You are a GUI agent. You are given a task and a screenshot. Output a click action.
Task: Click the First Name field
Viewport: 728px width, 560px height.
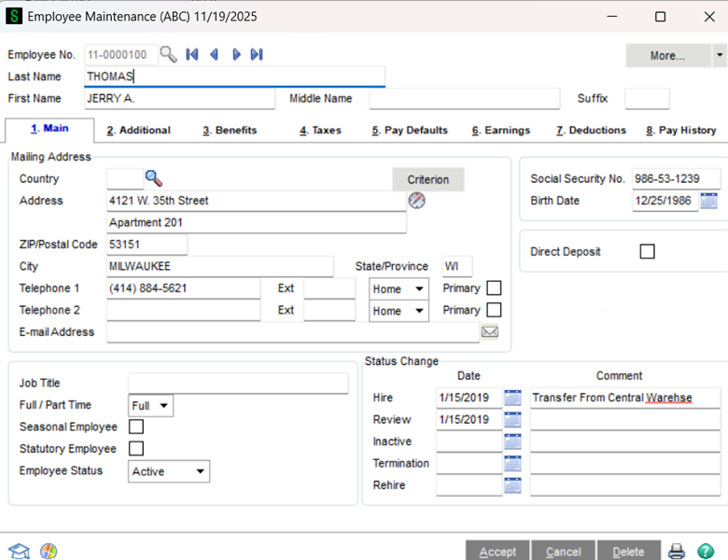pyautogui.click(x=180, y=98)
